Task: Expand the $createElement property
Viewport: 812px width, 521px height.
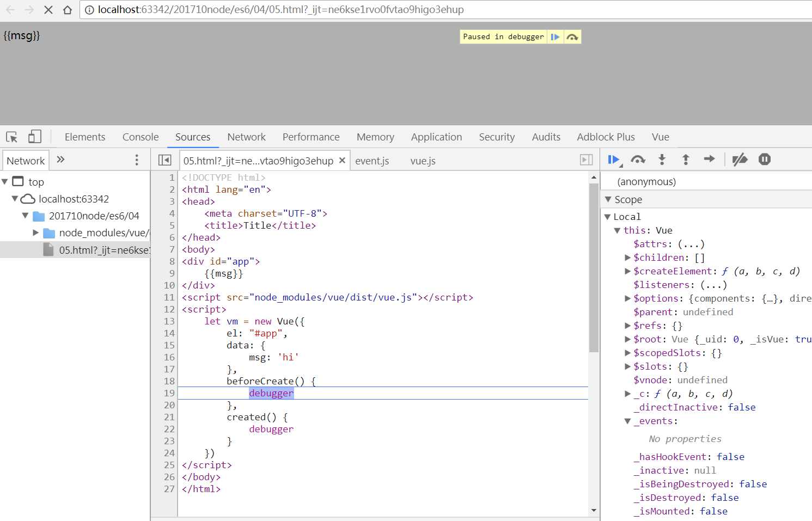Action: point(627,271)
